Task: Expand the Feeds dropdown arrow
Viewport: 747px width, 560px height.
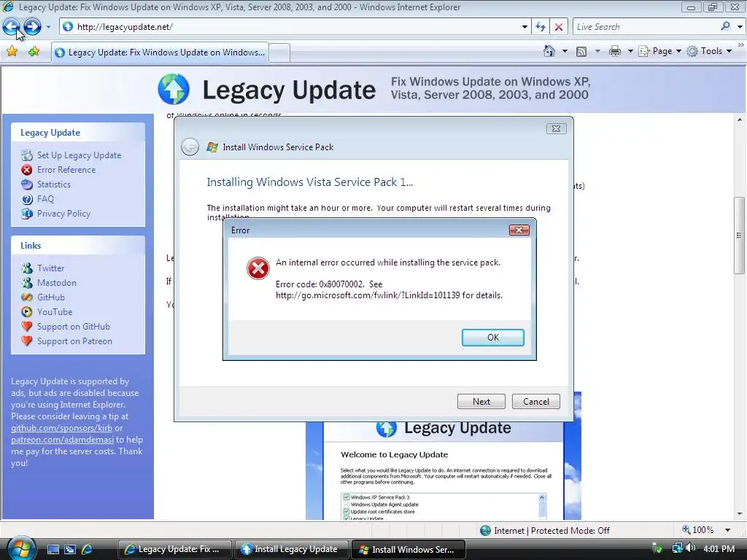Action: click(x=597, y=51)
